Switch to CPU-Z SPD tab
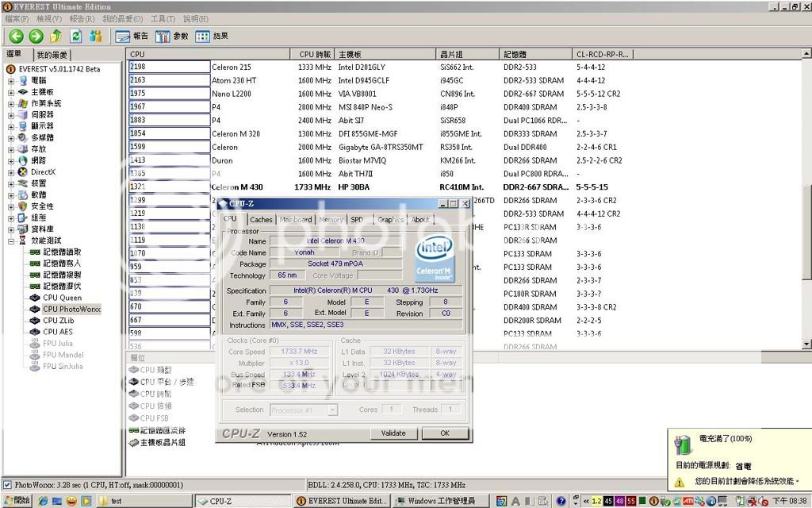This screenshot has width=812, height=508. 357,220
